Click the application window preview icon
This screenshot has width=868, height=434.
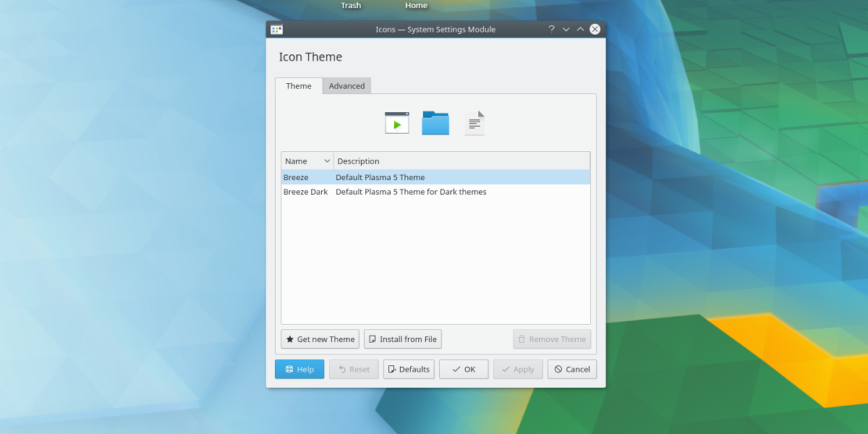pos(397,123)
